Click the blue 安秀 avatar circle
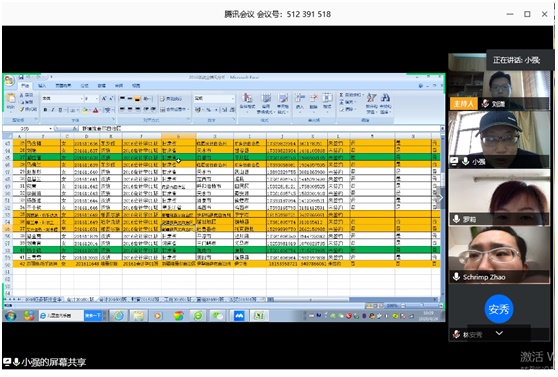Viewport: 558px width, 377px height. click(x=499, y=309)
